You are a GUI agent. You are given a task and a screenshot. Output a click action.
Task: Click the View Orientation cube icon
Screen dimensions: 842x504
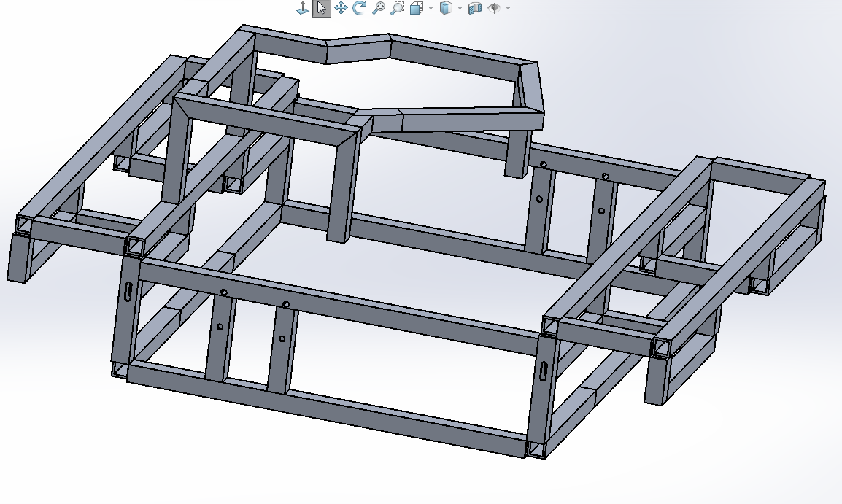(417, 8)
